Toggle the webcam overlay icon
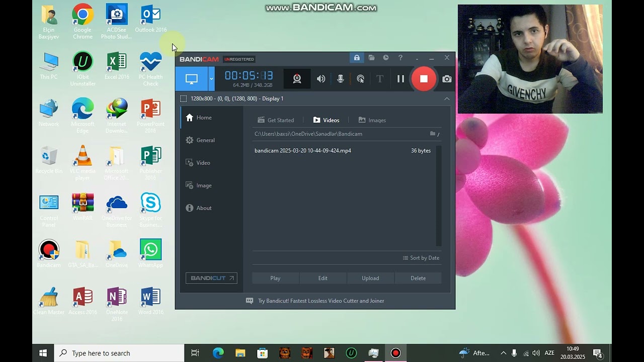 pyautogui.click(x=297, y=79)
